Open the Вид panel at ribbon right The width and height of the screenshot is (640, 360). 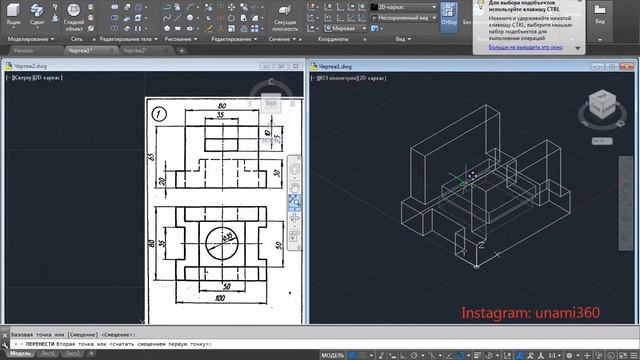tap(600, 14)
